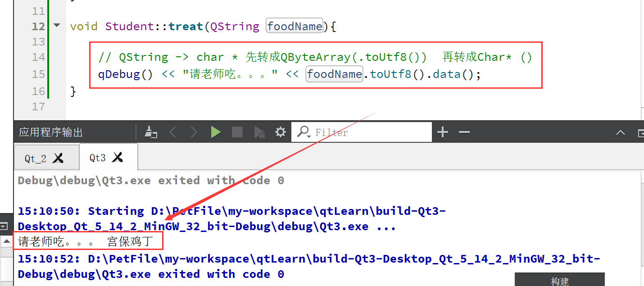Click the 15:10:50 Starting output line
Viewport: 644px width, 286px height.
(232, 218)
